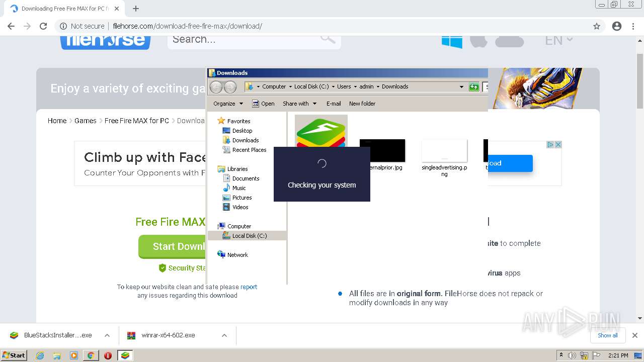Click the AdChoices ad icon
644x362 pixels.
pos(550,145)
